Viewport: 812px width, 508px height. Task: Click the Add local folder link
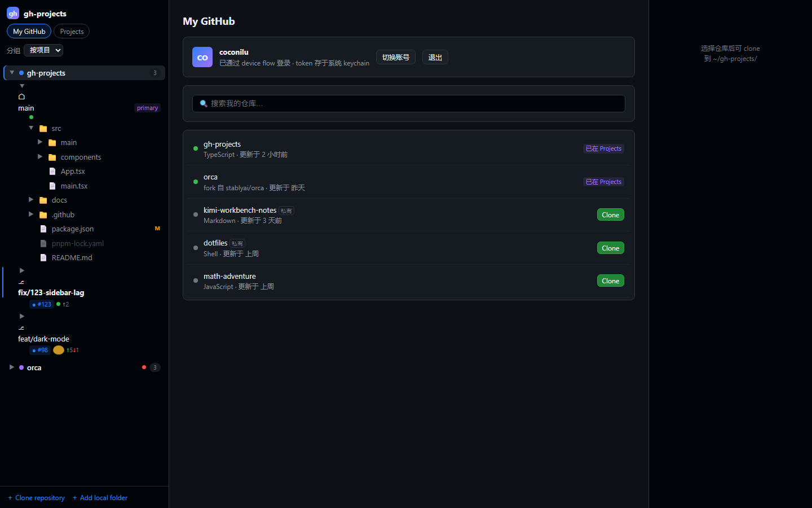click(x=100, y=498)
